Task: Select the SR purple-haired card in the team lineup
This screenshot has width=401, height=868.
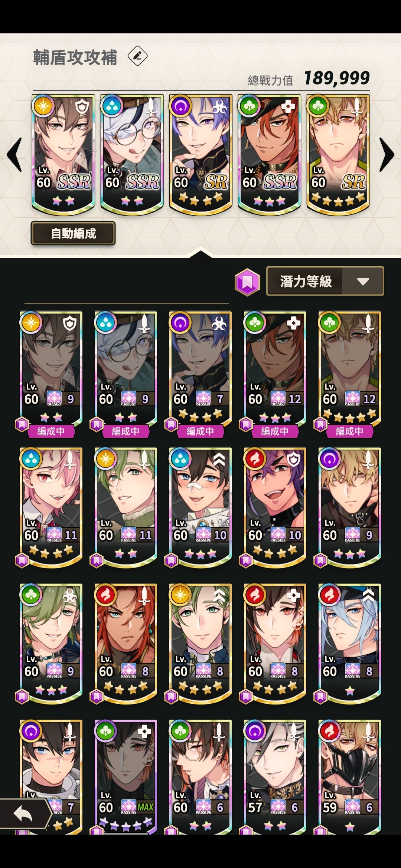Action: click(x=200, y=155)
